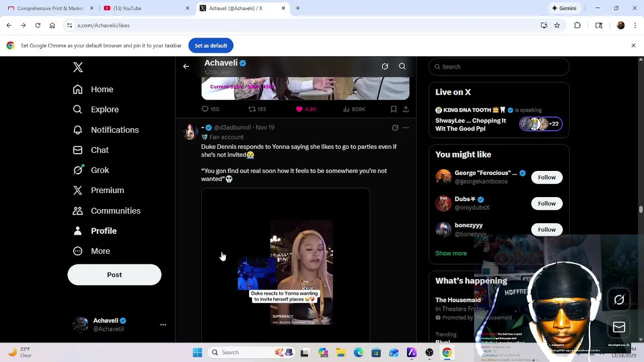Open Explore in sidebar
644x362 pixels.
pos(96,110)
